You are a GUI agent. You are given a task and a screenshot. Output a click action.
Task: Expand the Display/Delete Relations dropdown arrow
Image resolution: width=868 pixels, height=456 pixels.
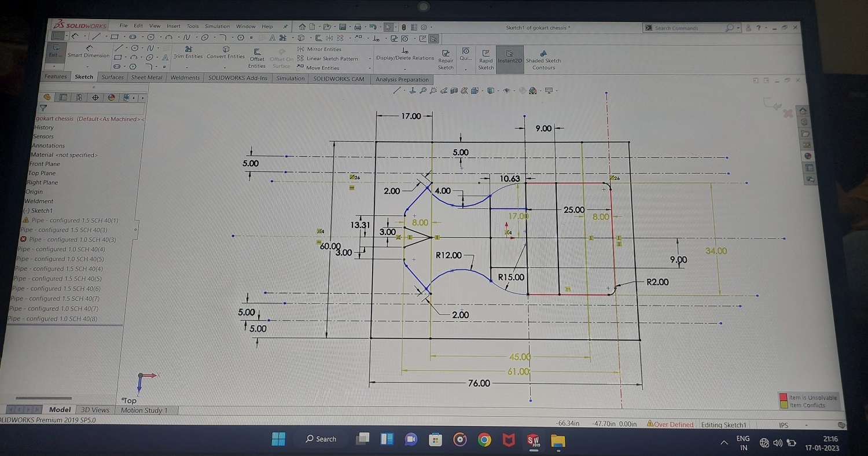[405, 68]
